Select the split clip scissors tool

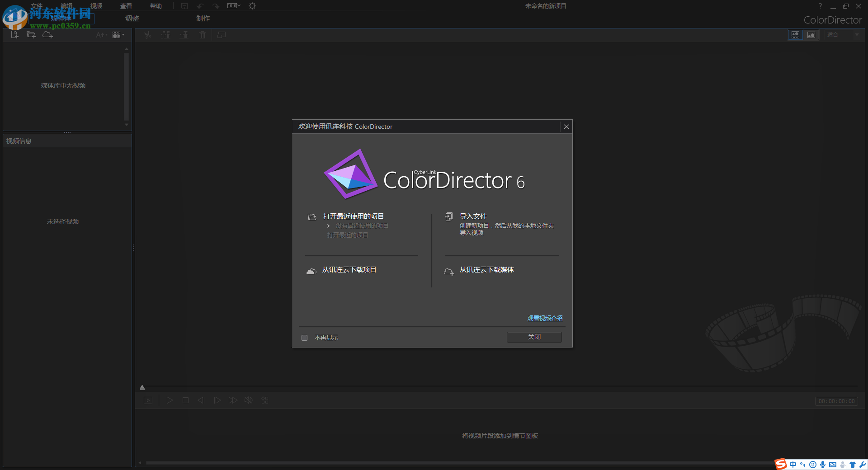[x=148, y=34]
